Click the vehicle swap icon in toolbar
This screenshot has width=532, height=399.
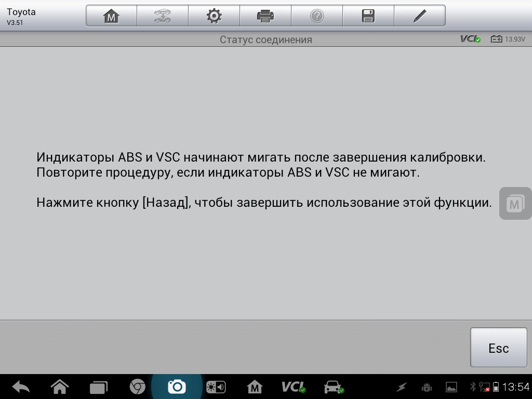pyautogui.click(x=163, y=16)
